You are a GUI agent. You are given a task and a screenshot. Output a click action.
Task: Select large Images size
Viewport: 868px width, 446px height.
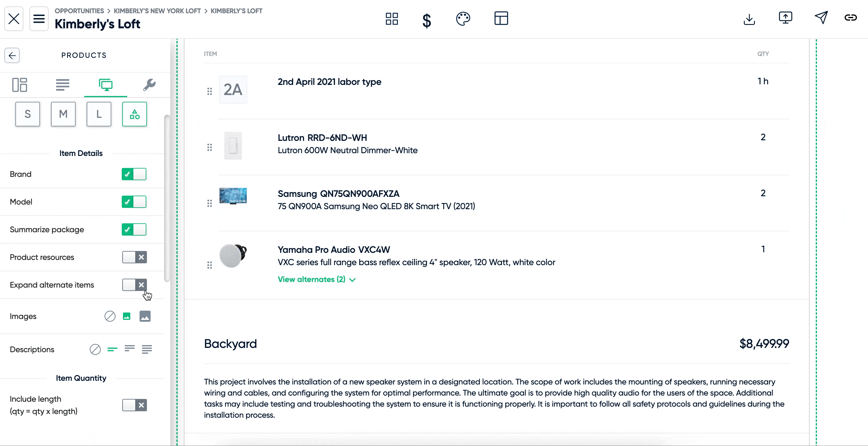point(145,316)
